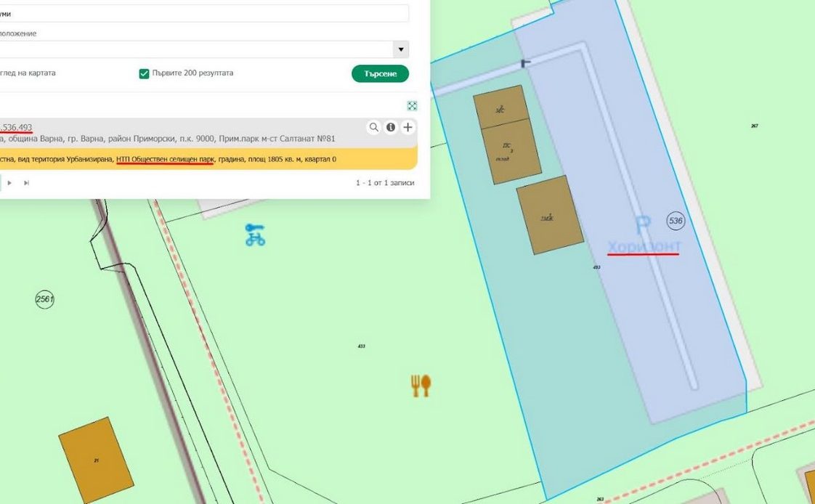Click the yellow parcel details row
Viewport: 815px width, 504px height.
[203, 159]
